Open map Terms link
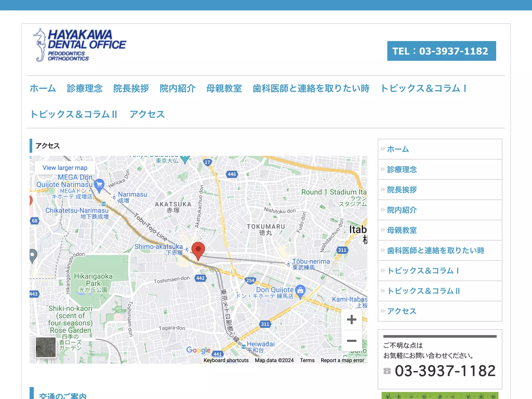Screen dimensions: 532x399 coord(307,360)
